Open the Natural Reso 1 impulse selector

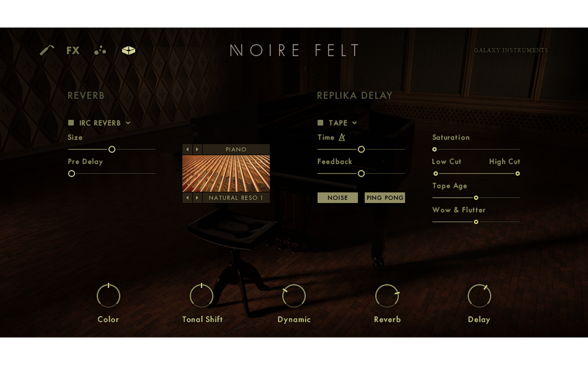coord(236,198)
